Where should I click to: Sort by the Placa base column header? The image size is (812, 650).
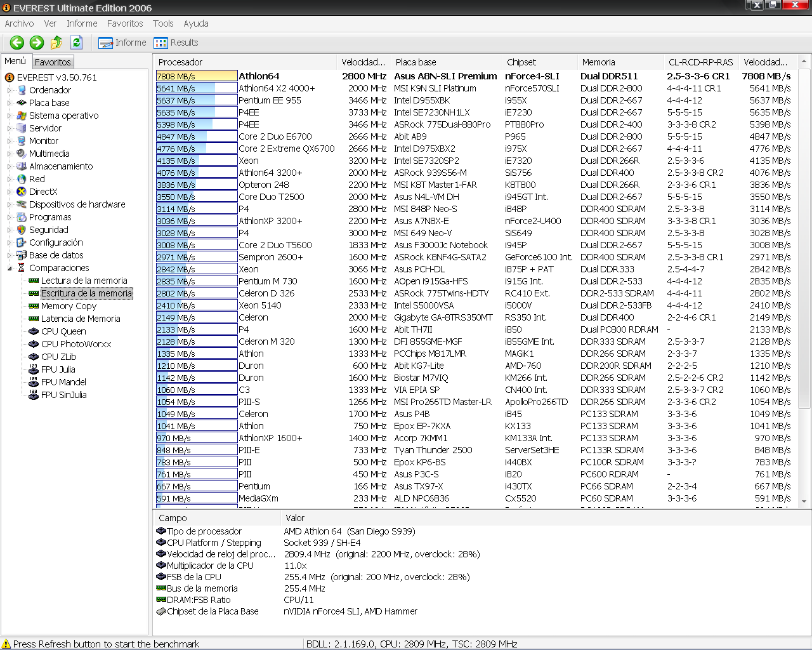point(446,62)
